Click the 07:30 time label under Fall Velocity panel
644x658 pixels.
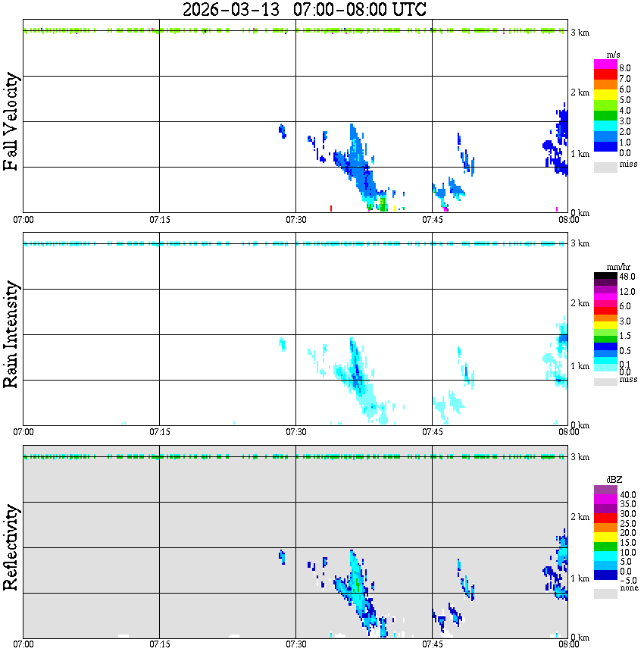pyautogui.click(x=295, y=220)
